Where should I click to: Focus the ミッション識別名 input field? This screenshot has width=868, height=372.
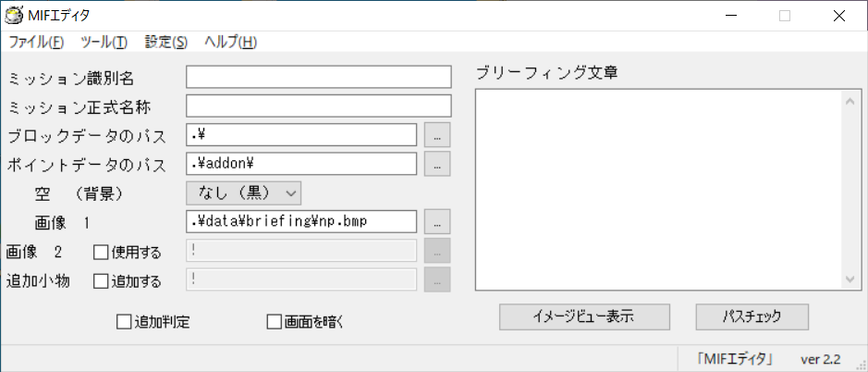tap(319, 77)
